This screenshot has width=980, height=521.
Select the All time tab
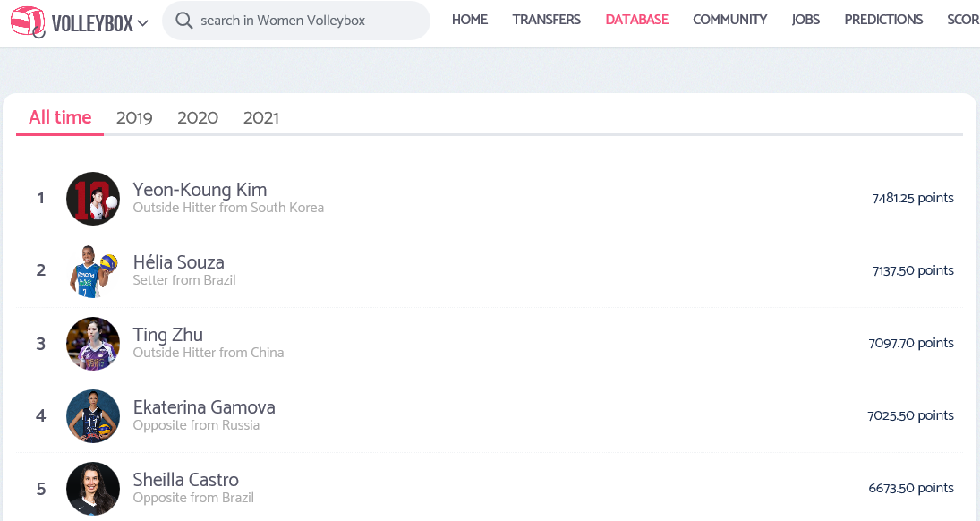click(x=60, y=117)
